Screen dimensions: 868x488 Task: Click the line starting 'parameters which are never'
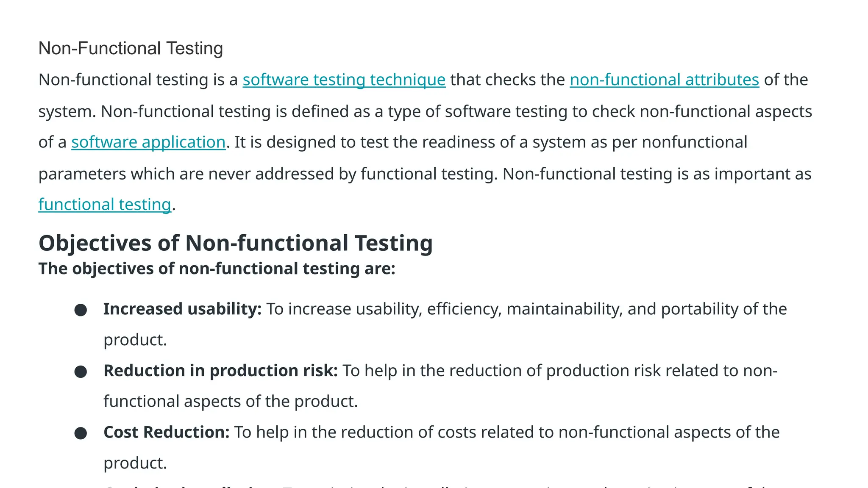point(425,174)
